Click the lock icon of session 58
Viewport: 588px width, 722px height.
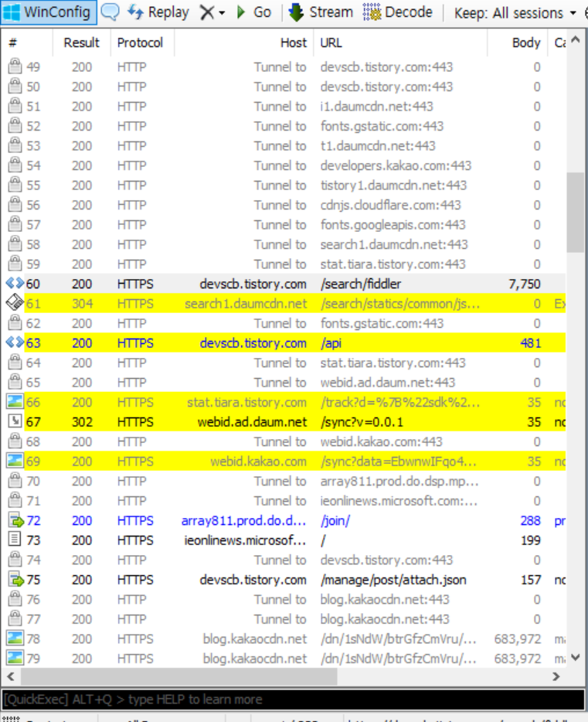point(15,244)
